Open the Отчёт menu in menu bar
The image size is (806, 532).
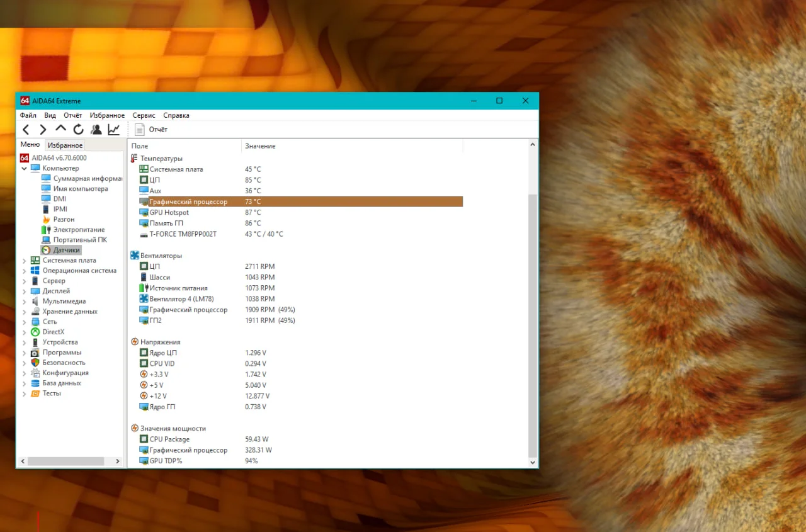[73, 115]
